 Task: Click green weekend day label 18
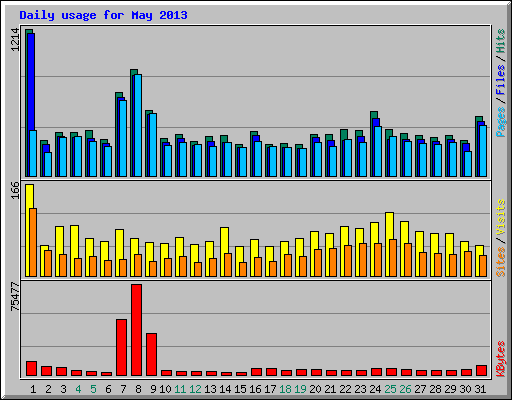point(285,389)
